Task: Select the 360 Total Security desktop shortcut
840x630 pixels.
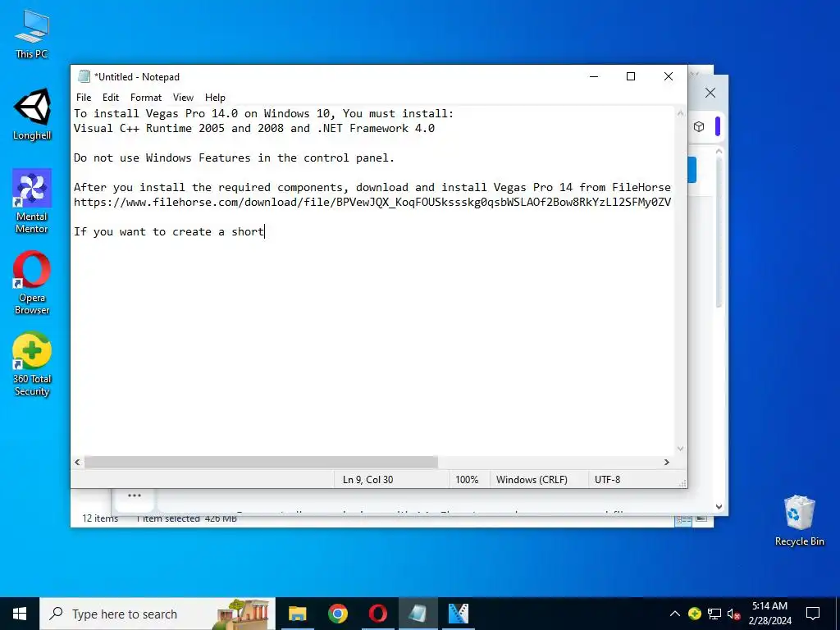Action: click(x=32, y=364)
